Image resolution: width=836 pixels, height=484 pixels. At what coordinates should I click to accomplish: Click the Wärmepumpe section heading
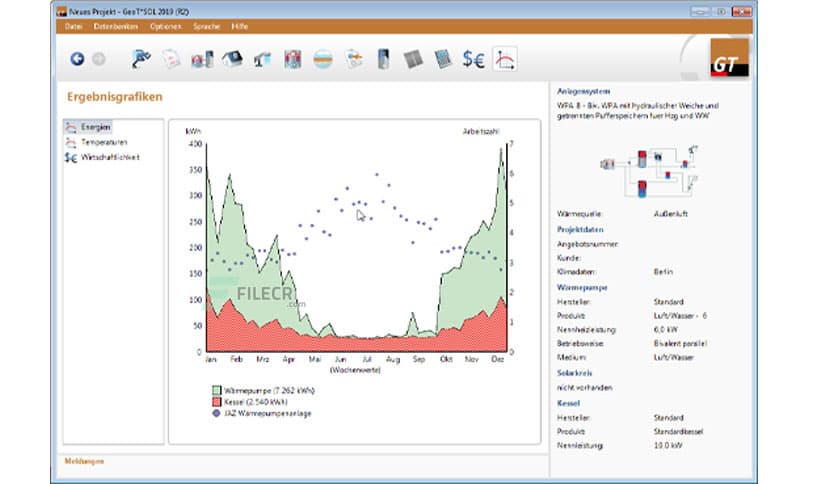coord(582,287)
